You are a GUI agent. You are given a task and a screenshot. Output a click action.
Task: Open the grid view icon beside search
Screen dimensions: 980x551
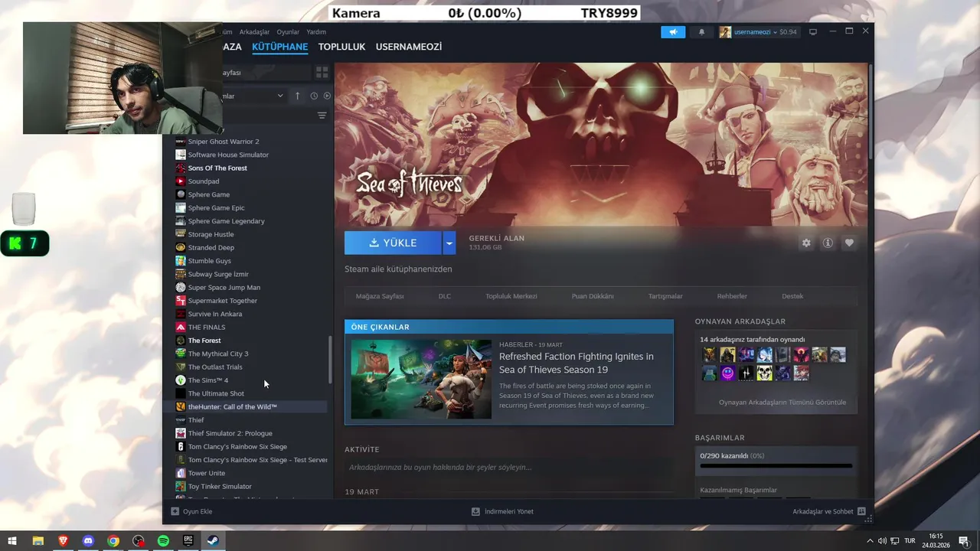[x=322, y=72]
